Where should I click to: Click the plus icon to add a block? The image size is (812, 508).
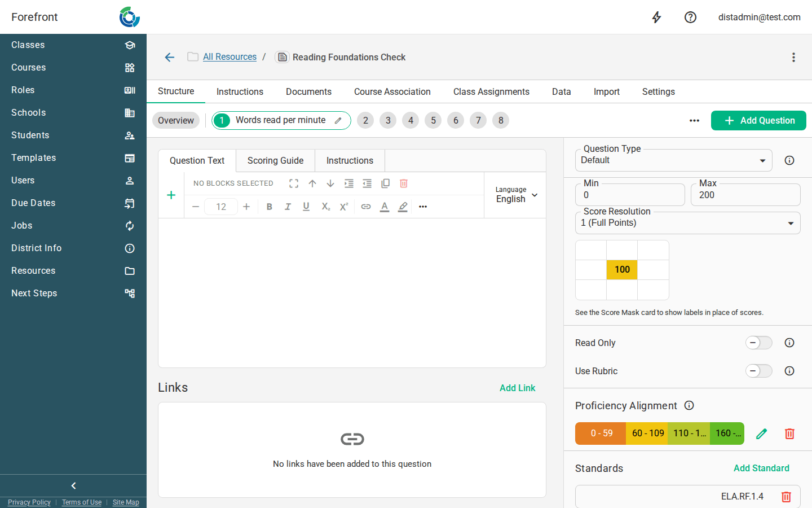point(171,195)
